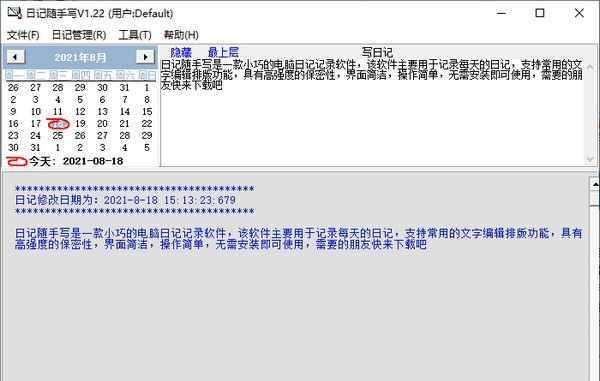Viewport: 600px width, 381px height.
Task: Click the diary modification date line
Action: click(x=125, y=200)
